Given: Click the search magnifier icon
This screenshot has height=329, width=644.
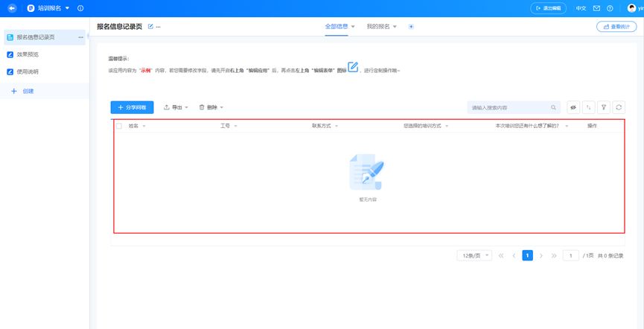Looking at the screenshot, I should point(553,108).
